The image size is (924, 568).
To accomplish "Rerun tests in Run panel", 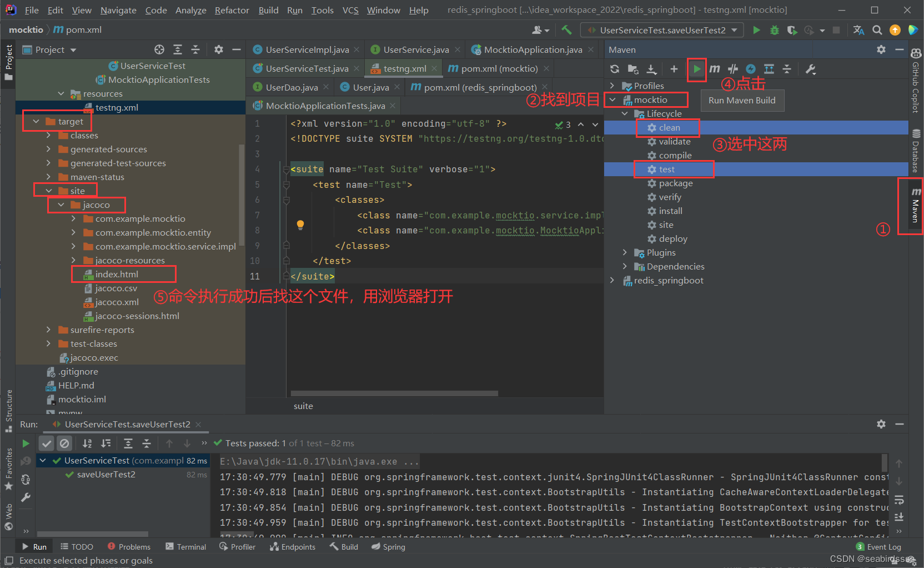I will point(26,443).
